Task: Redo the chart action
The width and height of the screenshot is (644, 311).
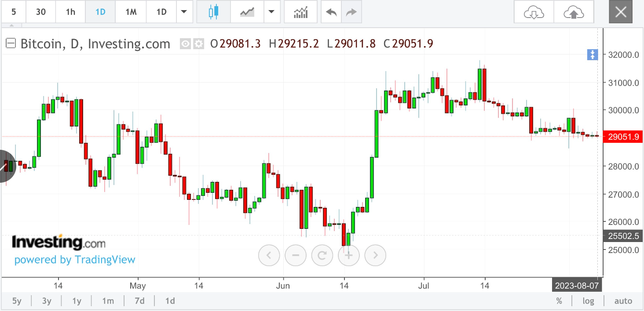Action: [351, 12]
